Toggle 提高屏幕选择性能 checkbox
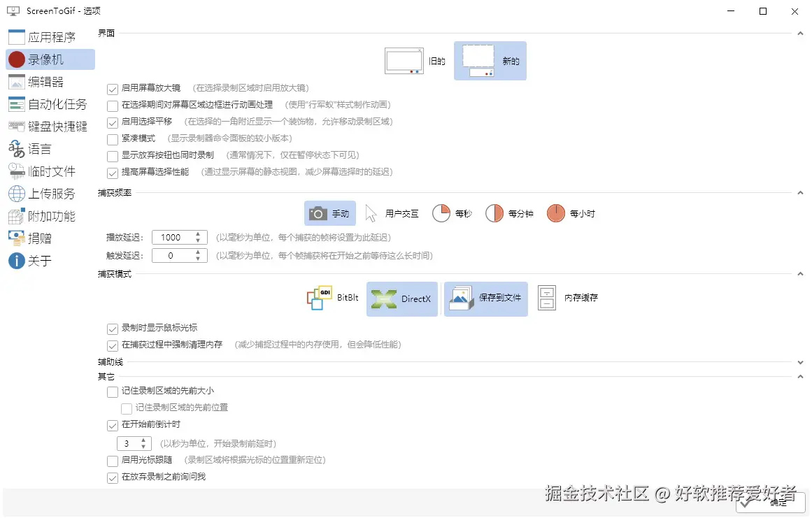The height and width of the screenshot is (518, 812). 113,173
